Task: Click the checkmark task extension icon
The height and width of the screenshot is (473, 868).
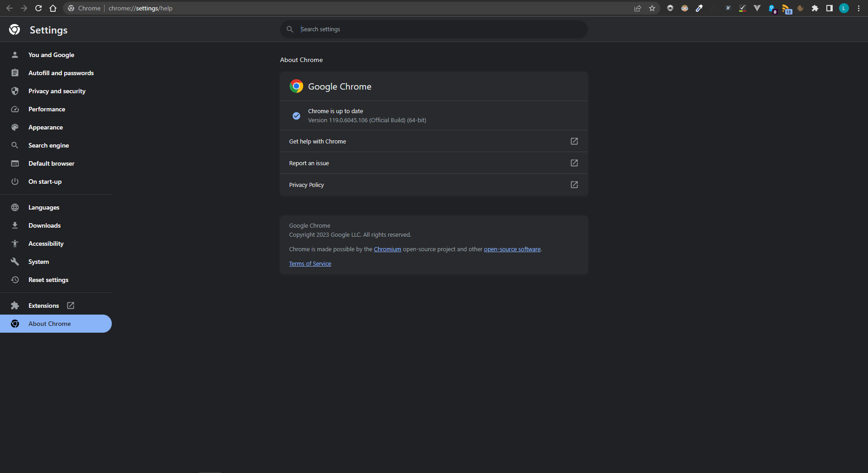Action: coord(742,8)
